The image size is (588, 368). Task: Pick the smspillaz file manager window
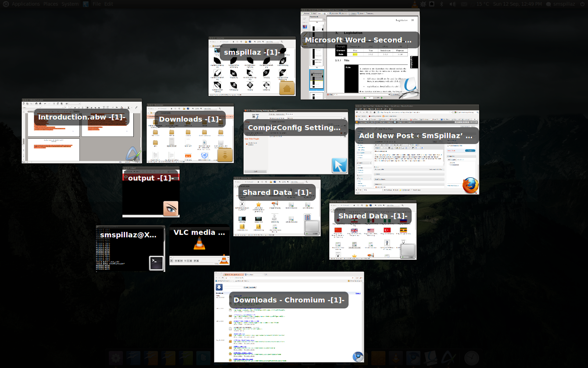(252, 66)
